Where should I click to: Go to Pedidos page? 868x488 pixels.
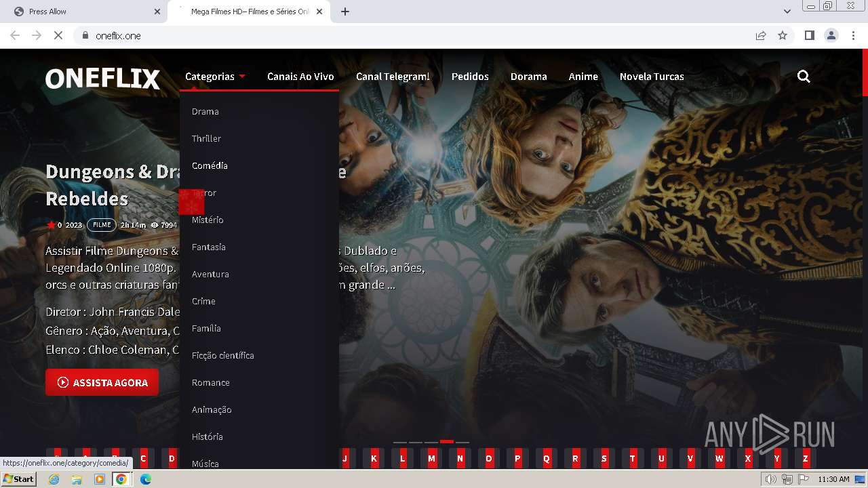click(470, 77)
